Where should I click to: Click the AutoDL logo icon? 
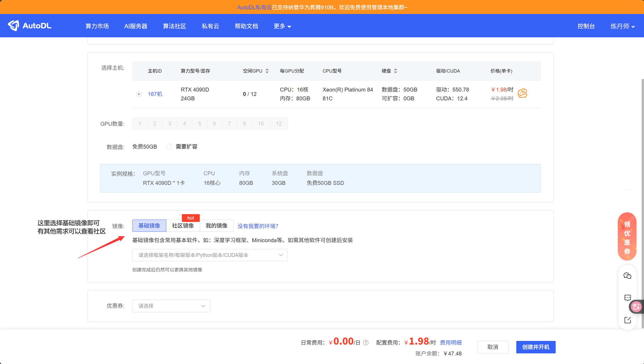point(13,25)
